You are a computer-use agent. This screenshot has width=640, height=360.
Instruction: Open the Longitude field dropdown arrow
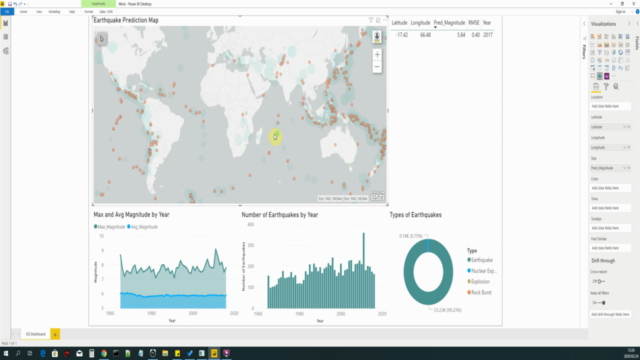pyautogui.click(x=624, y=147)
